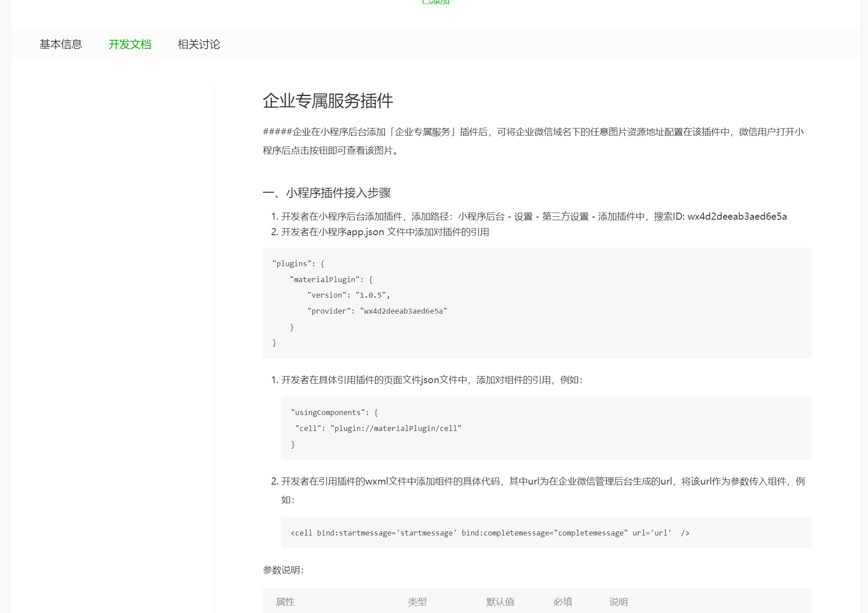Click the 参数说明 label
The image size is (868, 613).
[283, 570]
